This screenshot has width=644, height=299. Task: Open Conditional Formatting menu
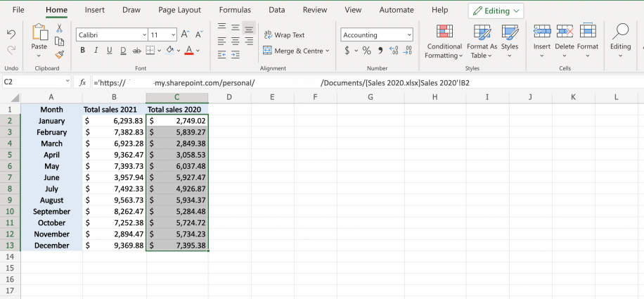point(444,41)
